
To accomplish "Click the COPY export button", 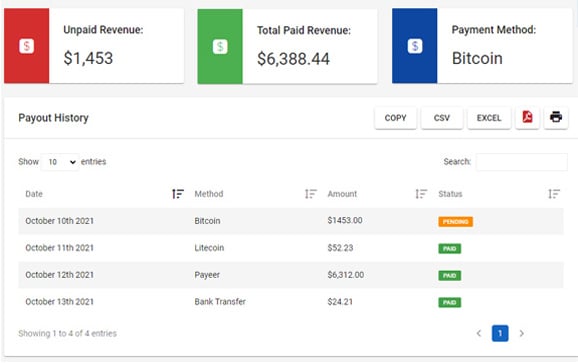I will pyautogui.click(x=396, y=118).
